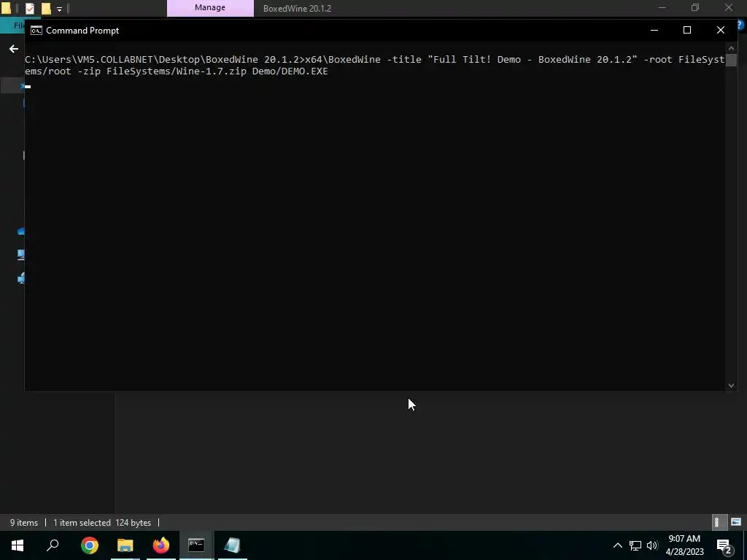The width and height of the screenshot is (747, 560).
Task: Click the Manage tab in File Explorer
Action: coord(210,8)
